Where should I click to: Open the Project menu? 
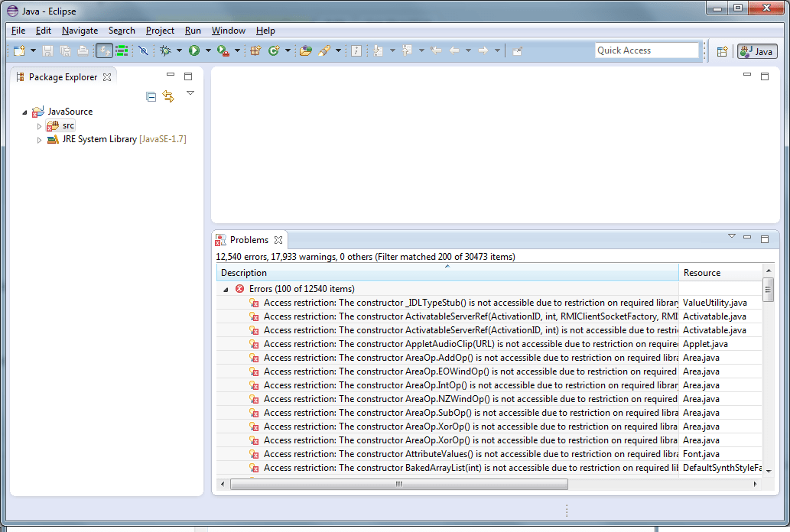pos(160,31)
